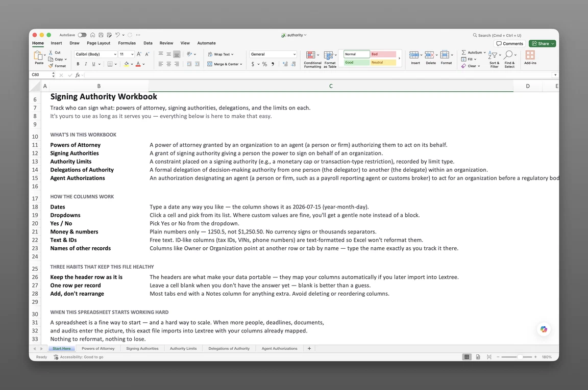Toggle the AutoSave switch
The image size is (588, 390).
click(x=82, y=35)
